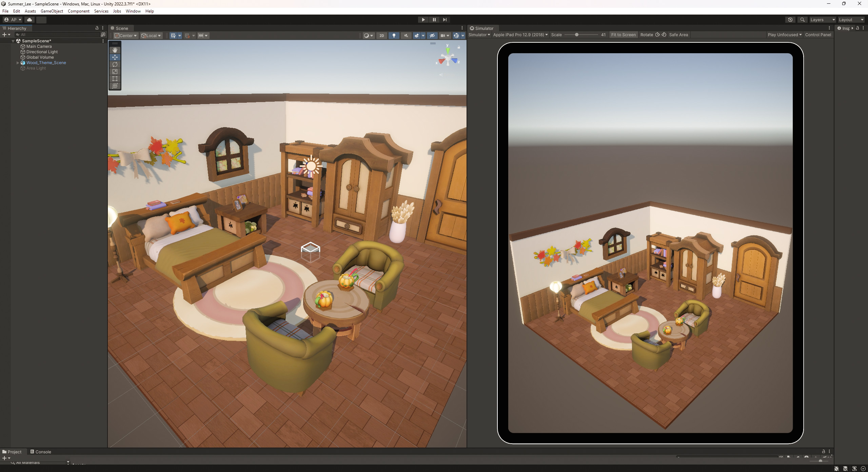Open the Window menu
The image size is (868, 472).
tap(133, 11)
